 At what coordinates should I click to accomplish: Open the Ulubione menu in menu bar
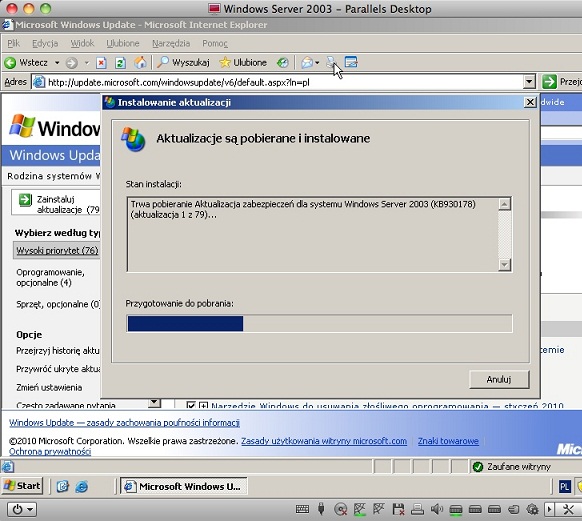pyautogui.click(x=123, y=43)
